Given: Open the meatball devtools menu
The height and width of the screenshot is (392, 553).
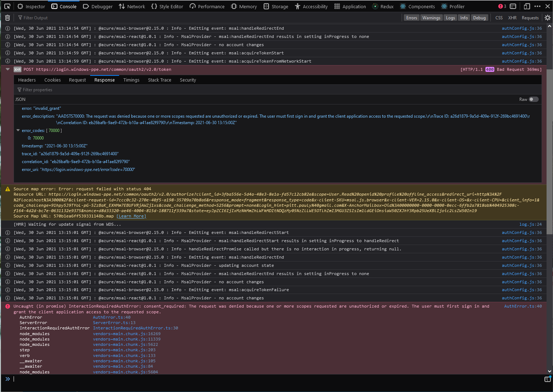Looking at the screenshot, I should (x=537, y=6).
